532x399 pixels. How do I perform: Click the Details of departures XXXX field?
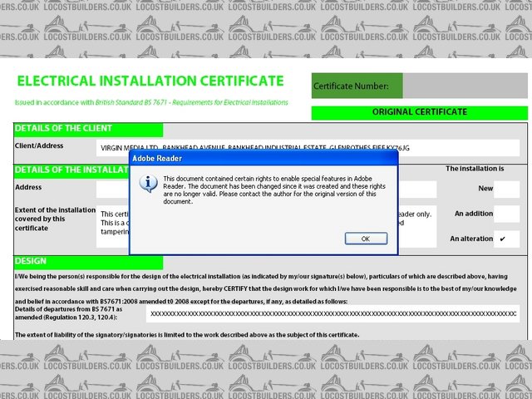(332, 314)
